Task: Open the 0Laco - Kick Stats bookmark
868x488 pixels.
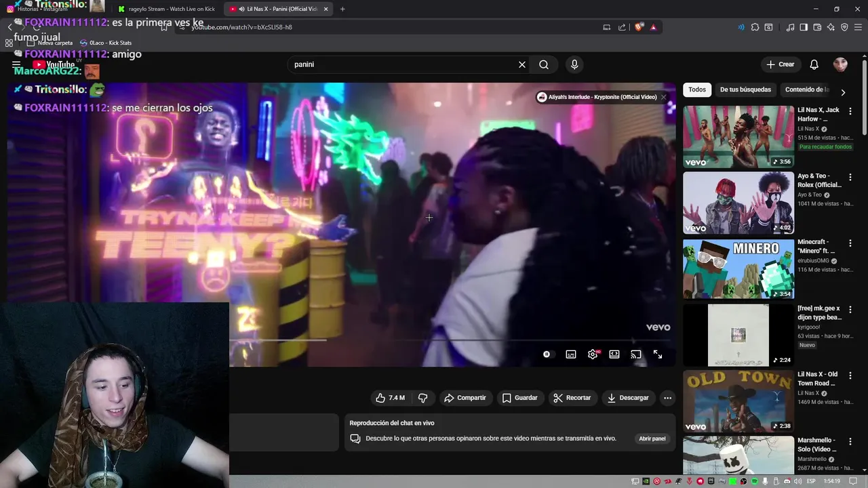Action: click(105, 43)
